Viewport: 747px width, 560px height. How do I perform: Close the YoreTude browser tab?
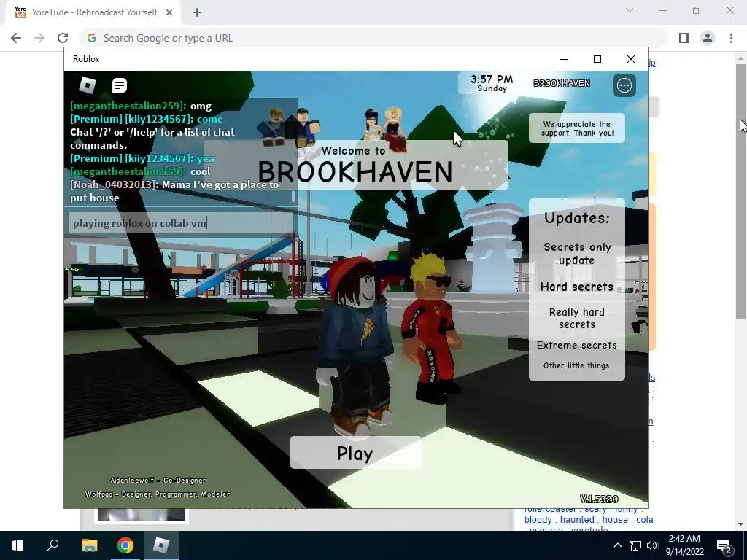point(169,12)
